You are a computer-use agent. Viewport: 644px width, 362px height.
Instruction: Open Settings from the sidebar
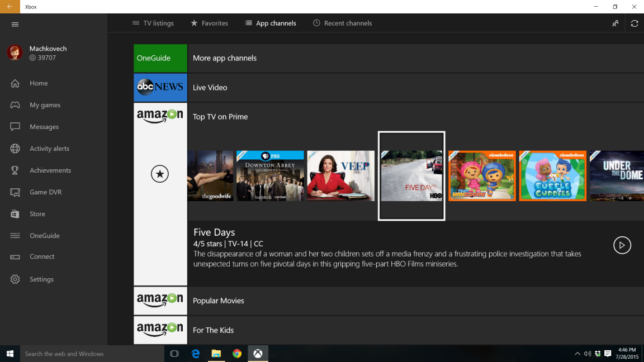pos(41,279)
